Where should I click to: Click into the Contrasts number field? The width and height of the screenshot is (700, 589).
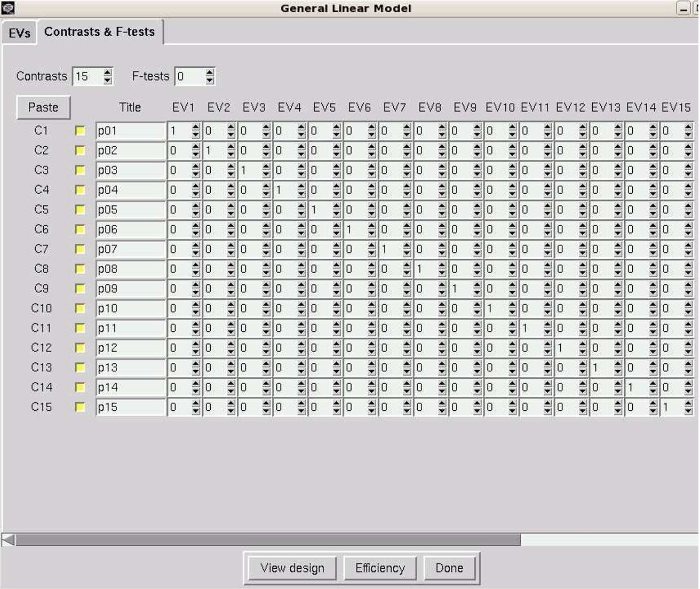coord(88,76)
